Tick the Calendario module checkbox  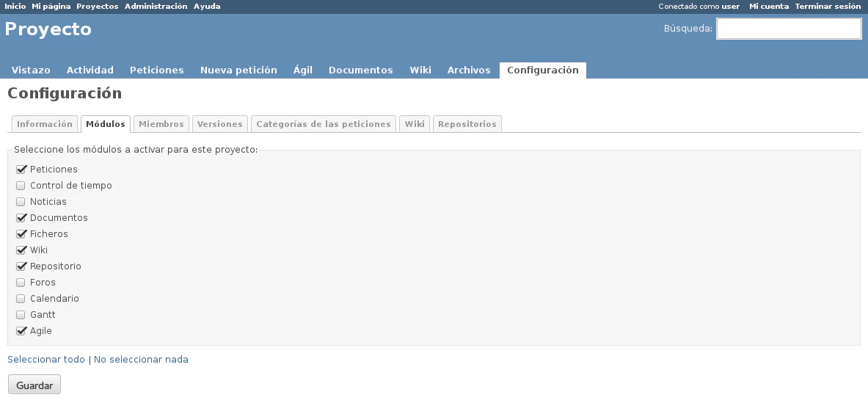pyautogui.click(x=21, y=299)
